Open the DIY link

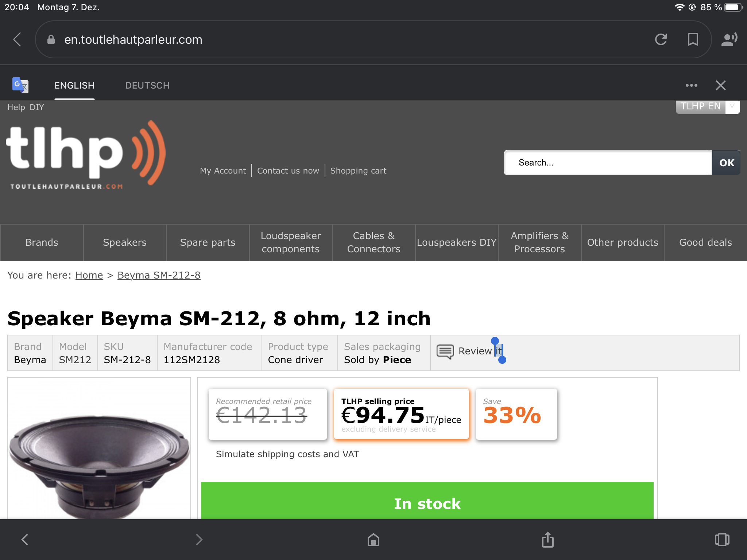pyautogui.click(x=36, y=107)
